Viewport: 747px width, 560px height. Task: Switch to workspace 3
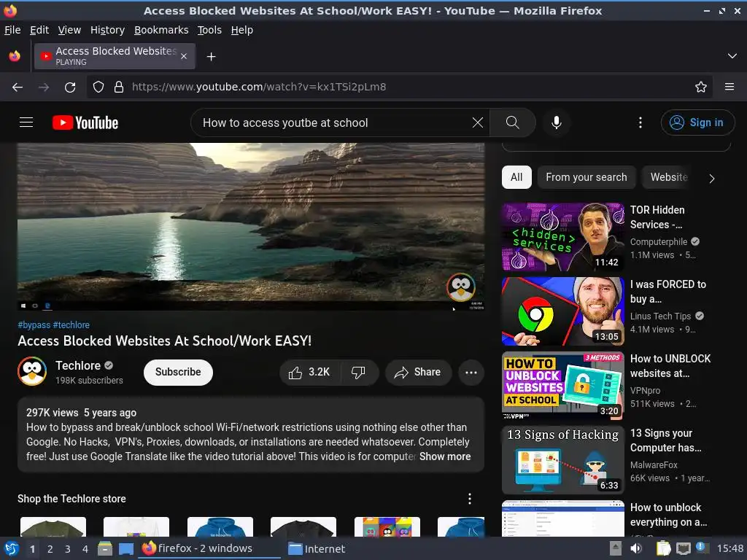(x=68, y=549)
